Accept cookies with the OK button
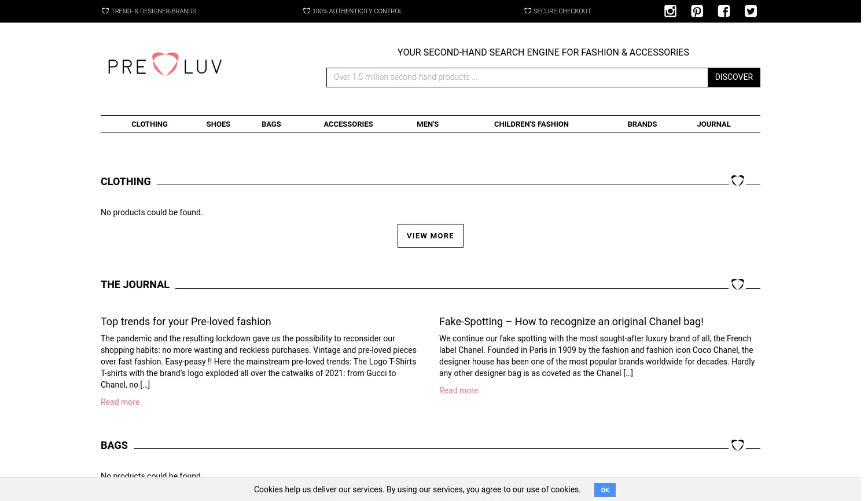868x501 pixels. (x=605, y=490)
